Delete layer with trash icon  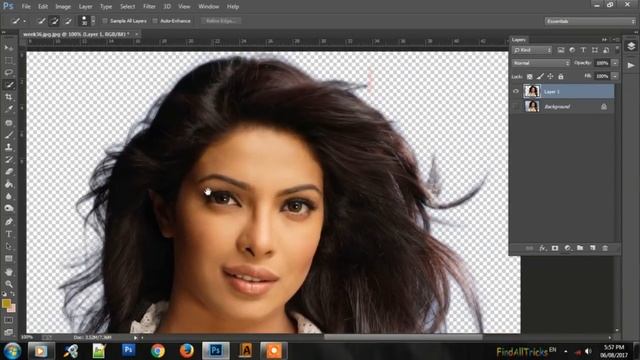[605, 248]
